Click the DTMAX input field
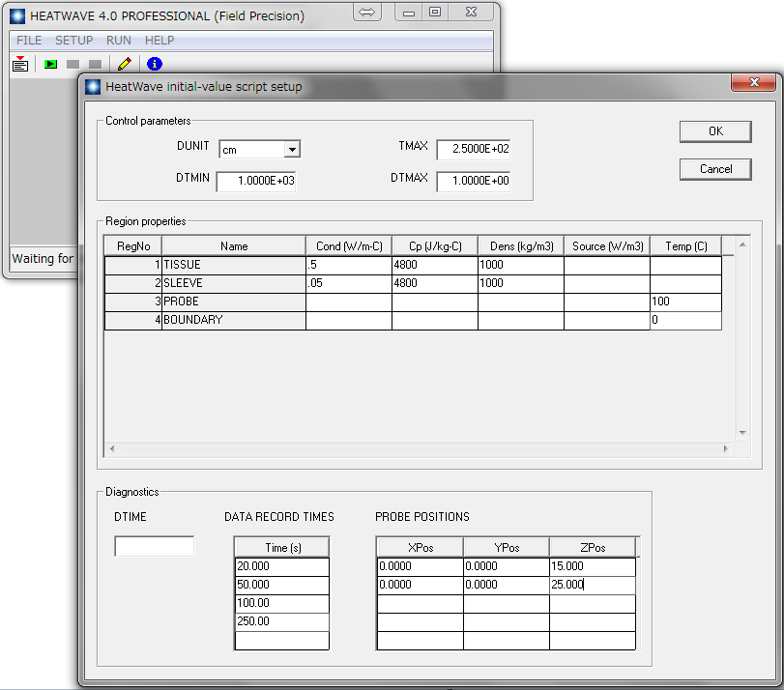 coord(474,181)
